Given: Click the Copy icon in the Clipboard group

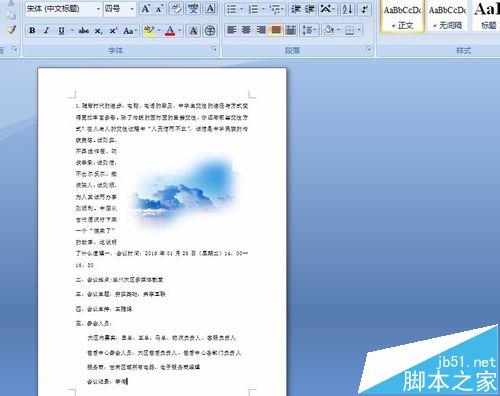Looking at the screenshot, I should pos(12,15).
